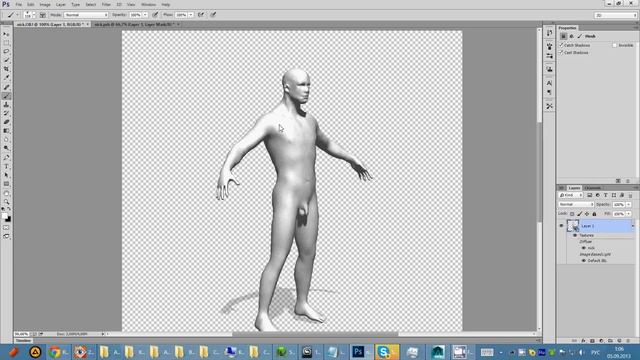Screen dimensions: 640x360
Task: Open the Opacity dropdown in options bar
Action: [x=145, y=15]
